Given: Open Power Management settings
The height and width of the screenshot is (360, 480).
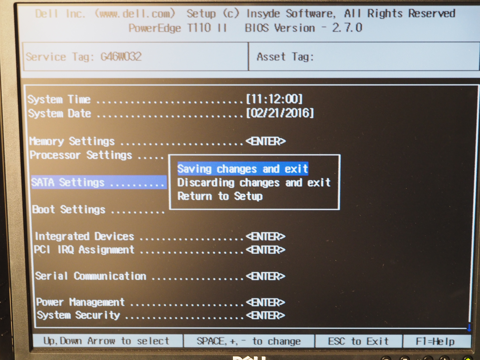Looking at the screenshot, I should [x=160, y=302].
